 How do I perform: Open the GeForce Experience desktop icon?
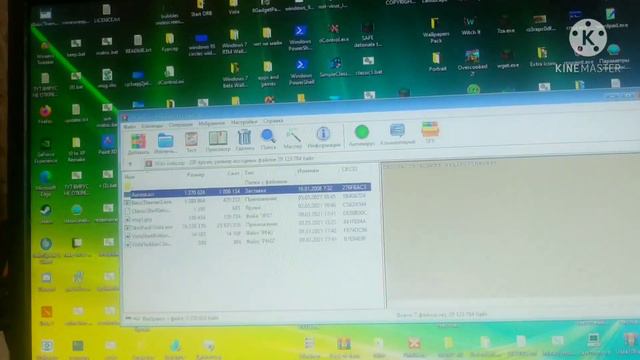45,150
